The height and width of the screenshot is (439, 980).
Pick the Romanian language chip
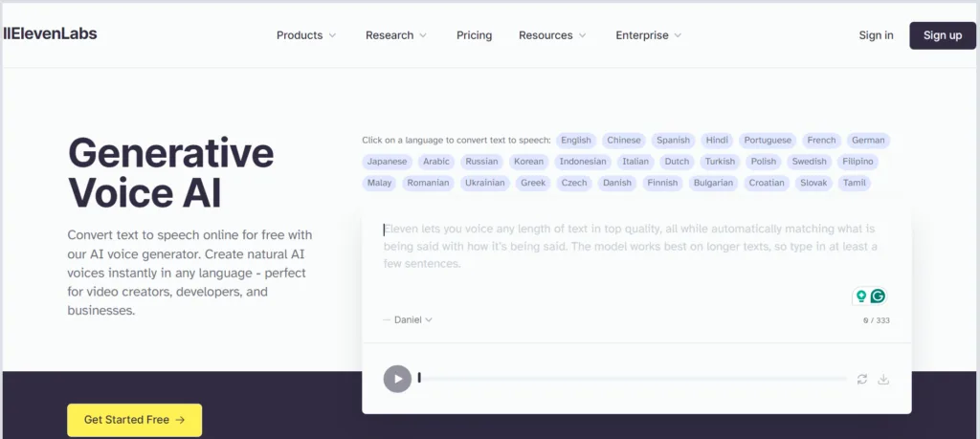428,183
